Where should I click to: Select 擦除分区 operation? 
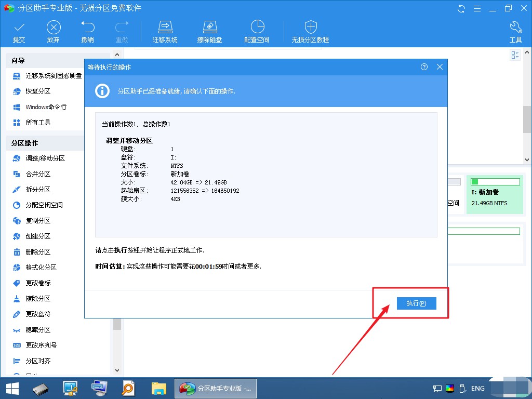coord(32,299)
